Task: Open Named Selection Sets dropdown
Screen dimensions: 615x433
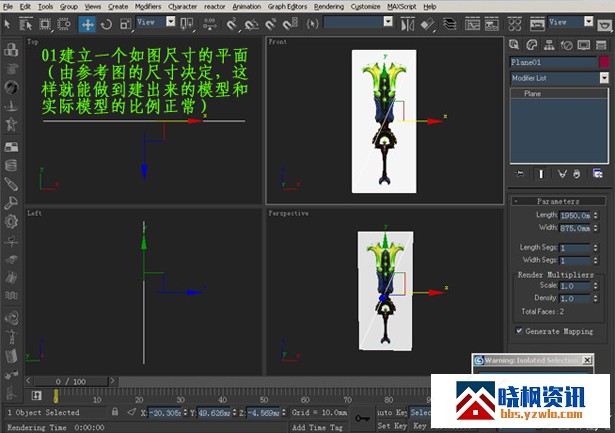Action: click(x=388, y=22)
